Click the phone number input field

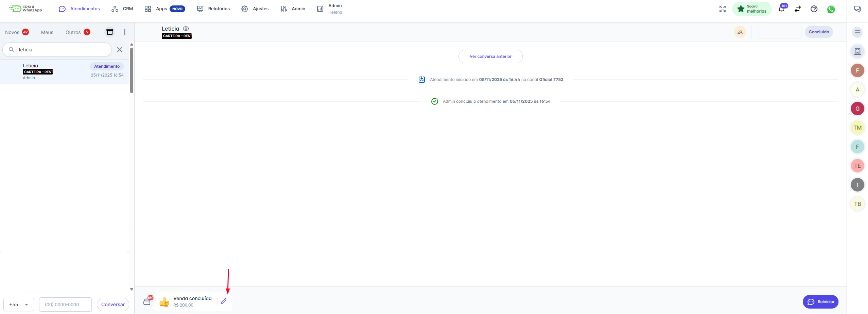tap(65, 304)
